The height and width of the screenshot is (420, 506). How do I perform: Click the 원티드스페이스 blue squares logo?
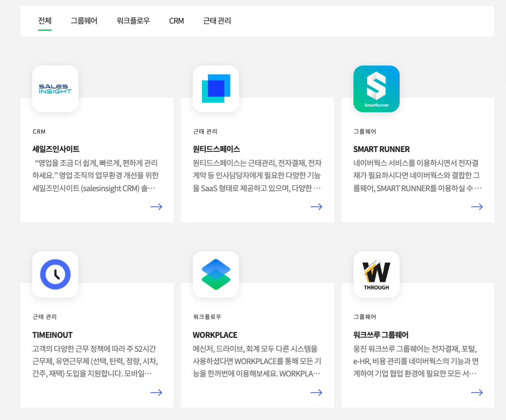click(x=215, y=89)
